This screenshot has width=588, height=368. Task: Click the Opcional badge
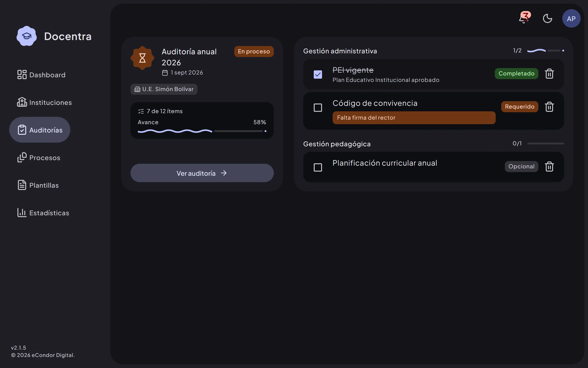coord(521,167)
